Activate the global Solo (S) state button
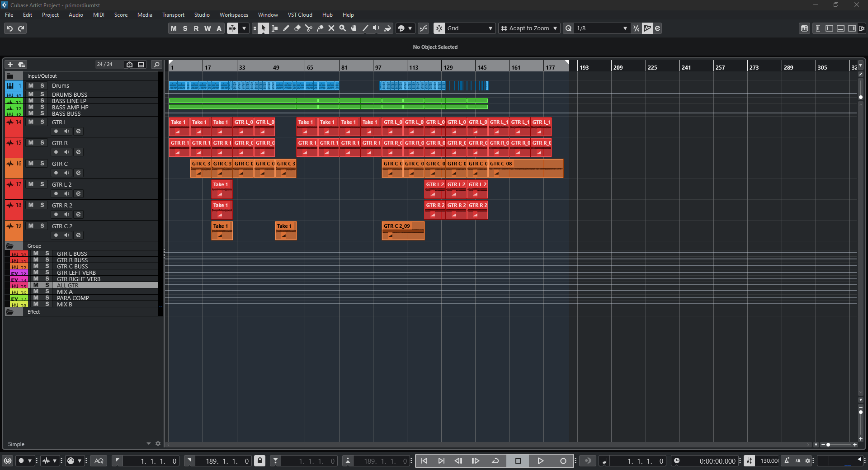 coord(185,28)
